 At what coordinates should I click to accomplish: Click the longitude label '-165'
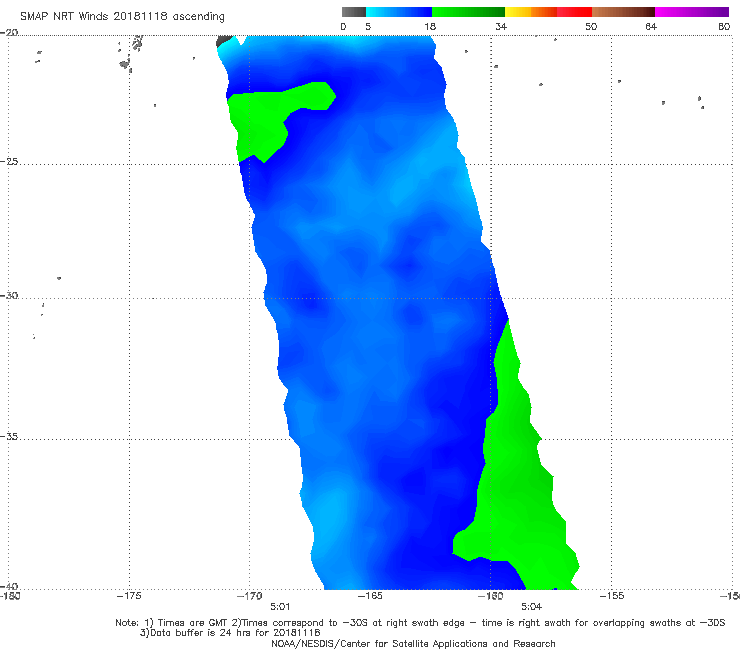[370, 596]
